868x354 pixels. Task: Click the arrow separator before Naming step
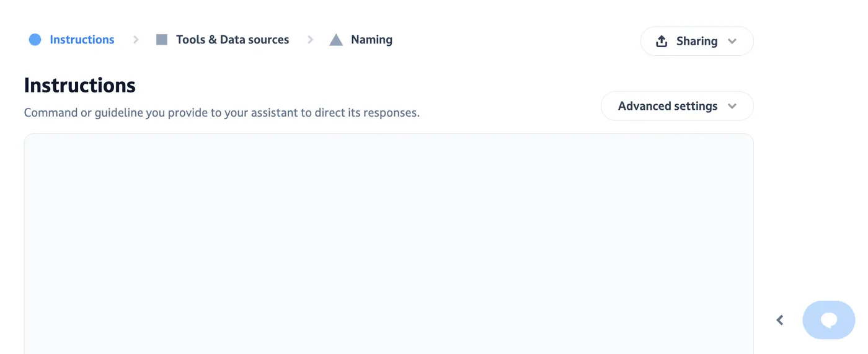[311, 40]
